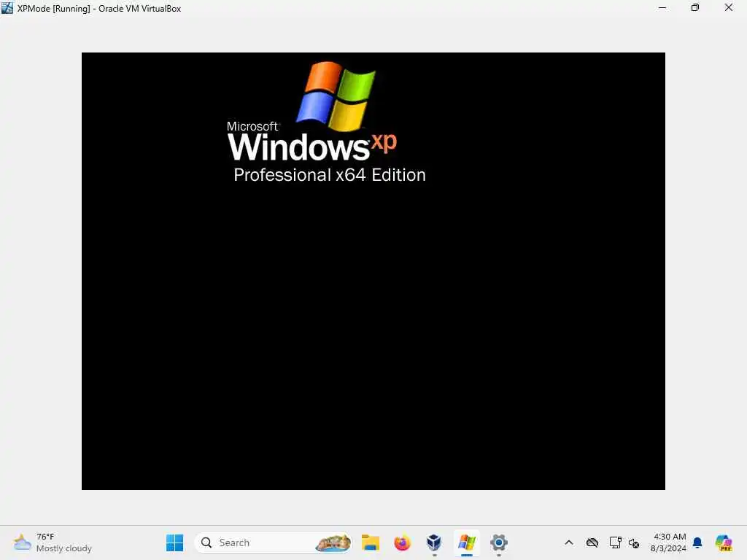This screenshot has width=747, height=560.
Task: Minimize the XPMode VirtualBox window
Action: tap(662, 7)
